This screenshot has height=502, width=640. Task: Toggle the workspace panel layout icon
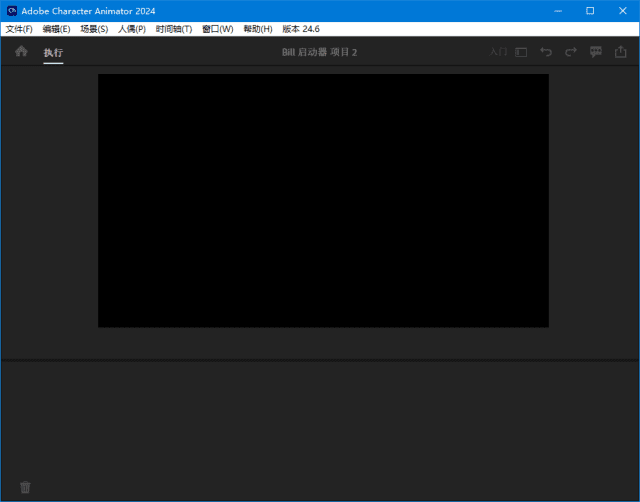[x=521, y=52]
